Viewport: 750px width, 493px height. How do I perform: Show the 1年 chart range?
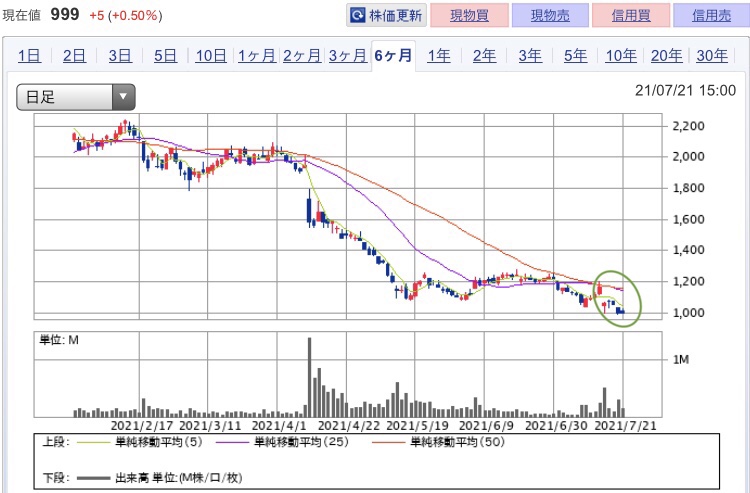coord(439,56)
